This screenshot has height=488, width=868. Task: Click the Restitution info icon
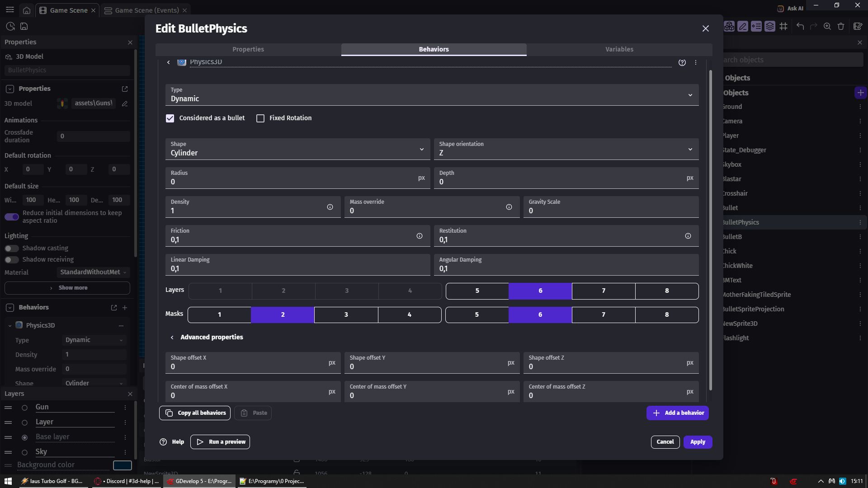click(688, 236)
